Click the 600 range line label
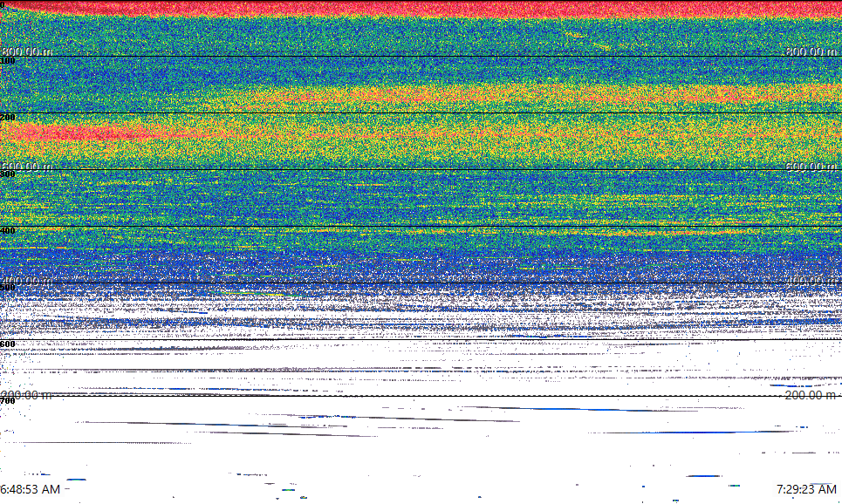Screen dimensions: 842x504 pos(8,344)
